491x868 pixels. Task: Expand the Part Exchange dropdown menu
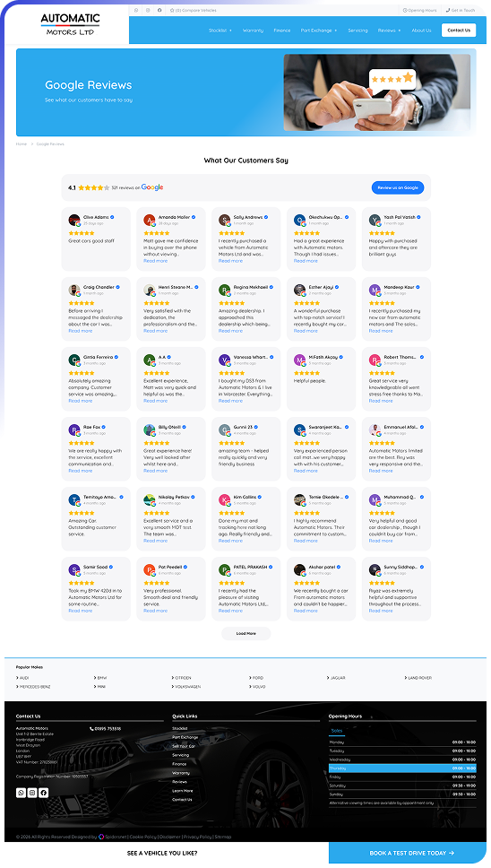318,30
